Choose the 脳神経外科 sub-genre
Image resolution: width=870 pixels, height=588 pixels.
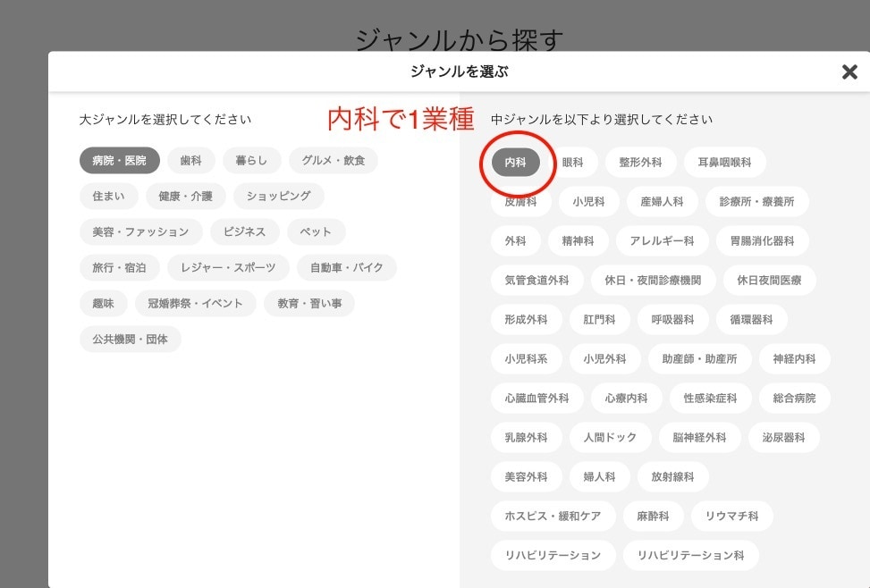point(699,438)
